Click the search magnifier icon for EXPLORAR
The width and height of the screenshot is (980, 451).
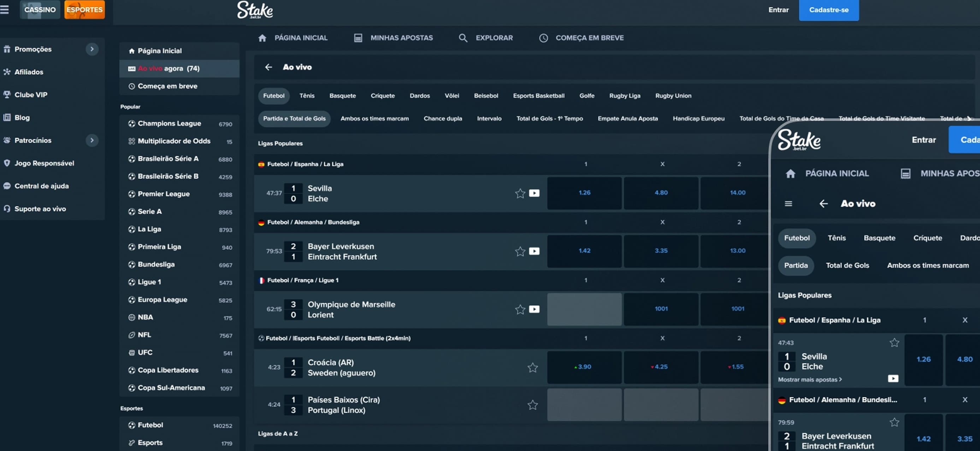point(463,38)
